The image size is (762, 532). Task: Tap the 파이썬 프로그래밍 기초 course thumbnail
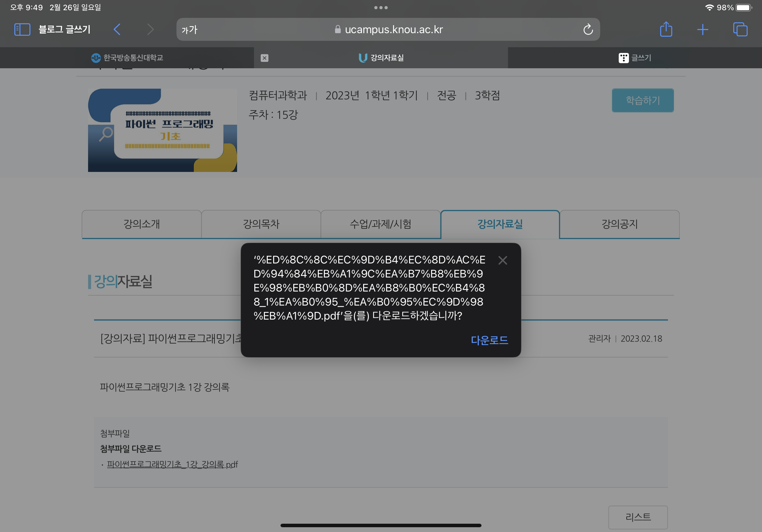click(x=162, y=130)
